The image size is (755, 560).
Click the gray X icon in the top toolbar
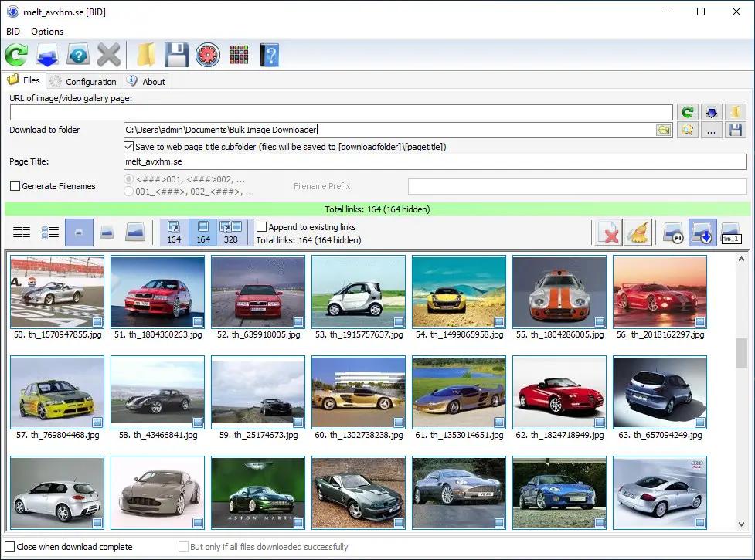point(108,55)
